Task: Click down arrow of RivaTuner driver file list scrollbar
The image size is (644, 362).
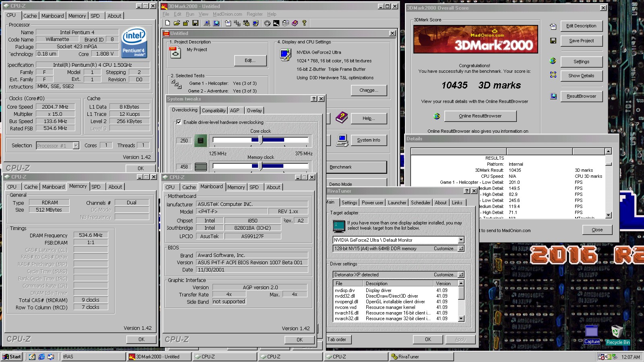Action: coord(461,319)
